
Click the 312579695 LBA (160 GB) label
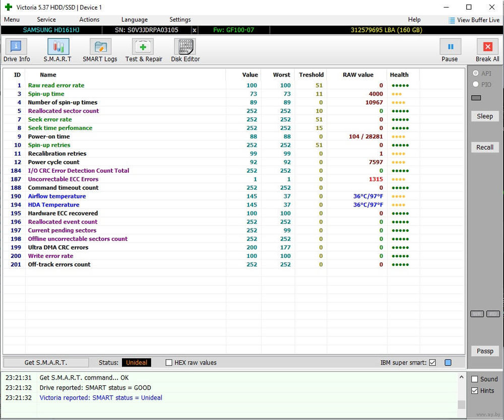(x=387, y=30)
